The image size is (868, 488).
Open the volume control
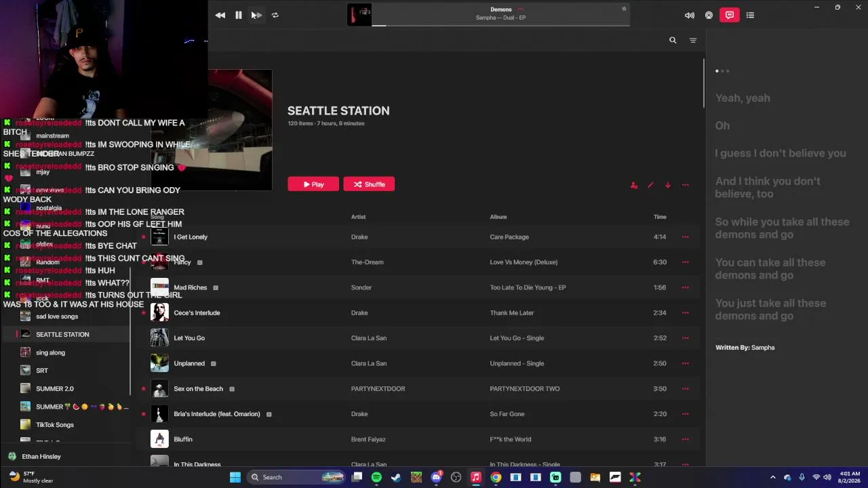[690, 15]
